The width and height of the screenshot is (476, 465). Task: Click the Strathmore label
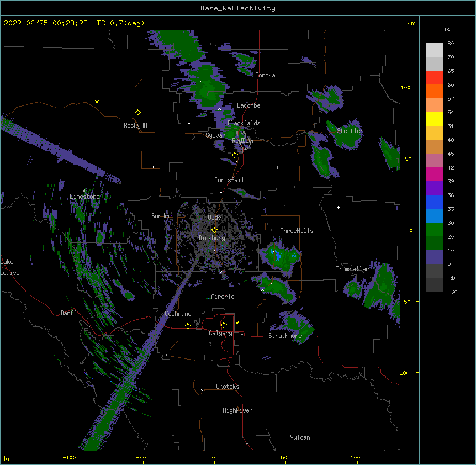tap(285, 336)
